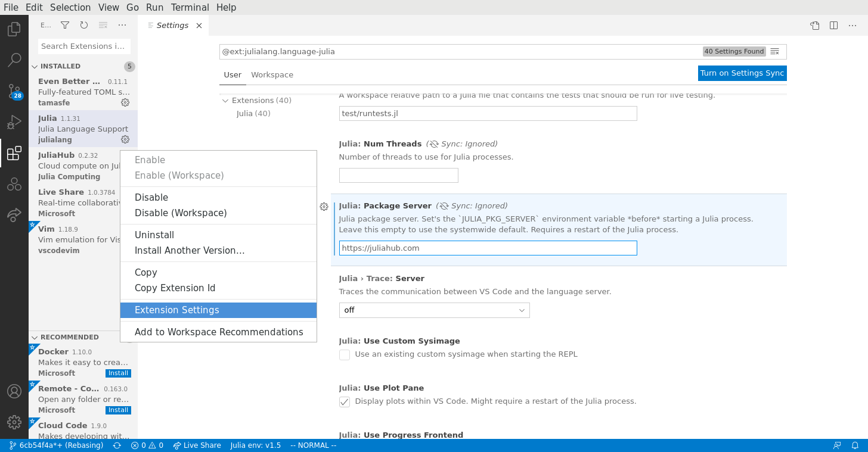Viewport: 868px width, 452px height.
Task: Switch to the User settings tab
Action: click(x=232, y=74)
